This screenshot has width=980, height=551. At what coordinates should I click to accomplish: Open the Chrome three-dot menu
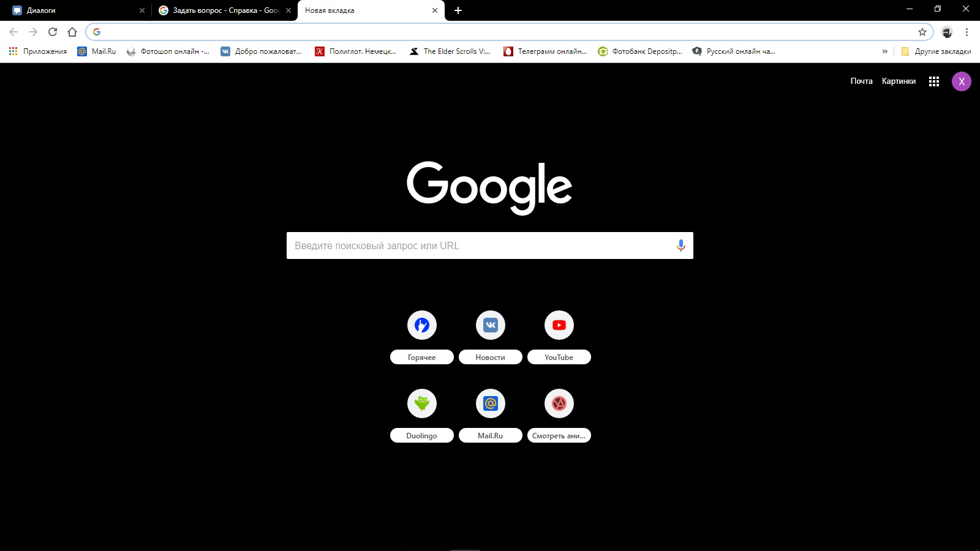pos(967,32)
